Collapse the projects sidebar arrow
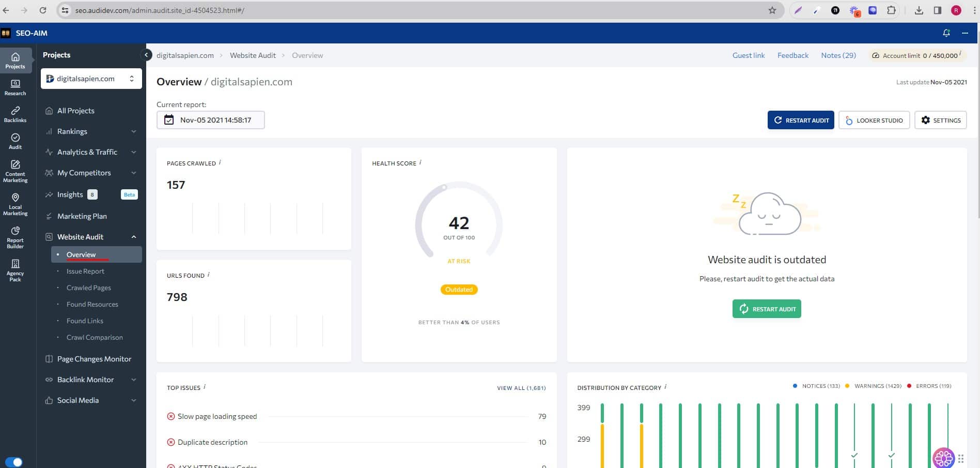Image resolution: width=980 pixels, height=468 pixels. [x=146, y=55]
